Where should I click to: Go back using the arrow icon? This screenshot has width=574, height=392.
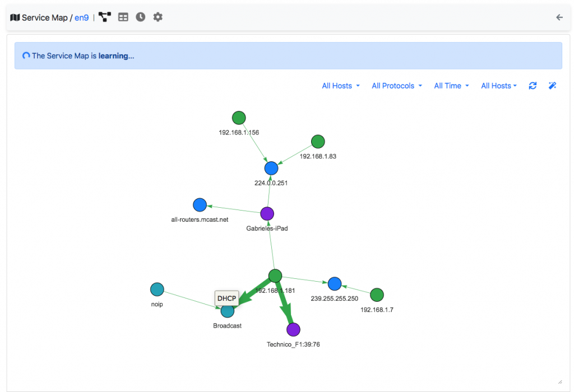[559, 17]
